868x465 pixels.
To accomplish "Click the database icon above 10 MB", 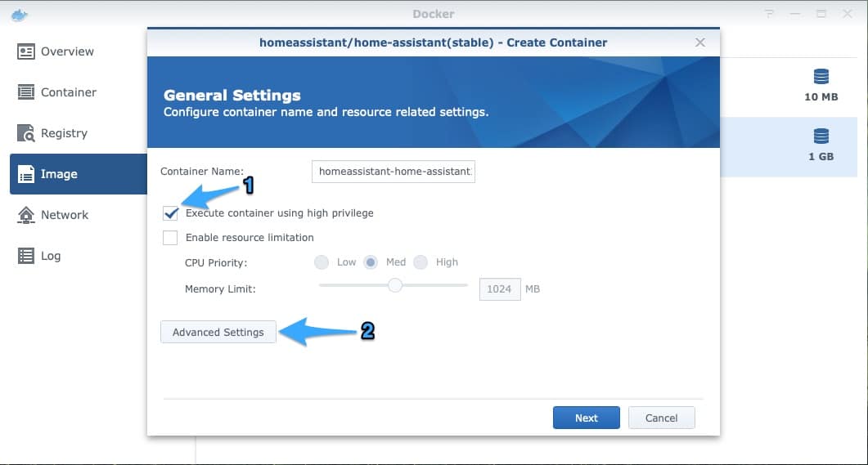I will click(821, 77).
